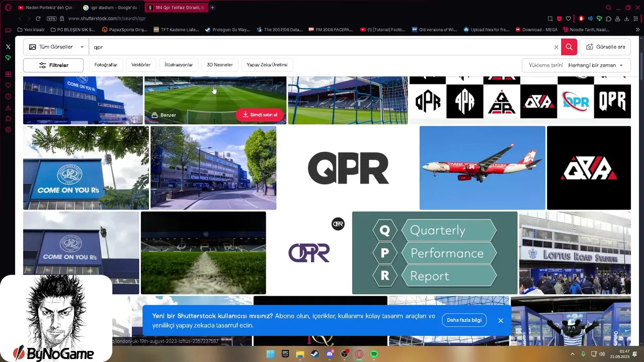The height and width of the screenshot is (362, 644).
Task: Open Discord from the taskbar
Action: pyautogui.click(x=330, y=354)
